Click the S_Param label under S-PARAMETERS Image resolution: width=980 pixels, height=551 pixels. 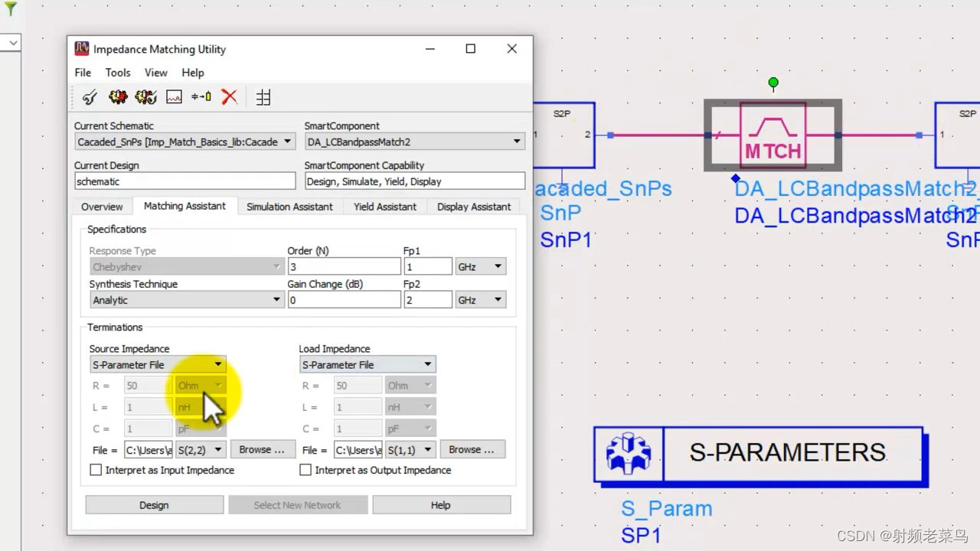pos(667,509)
